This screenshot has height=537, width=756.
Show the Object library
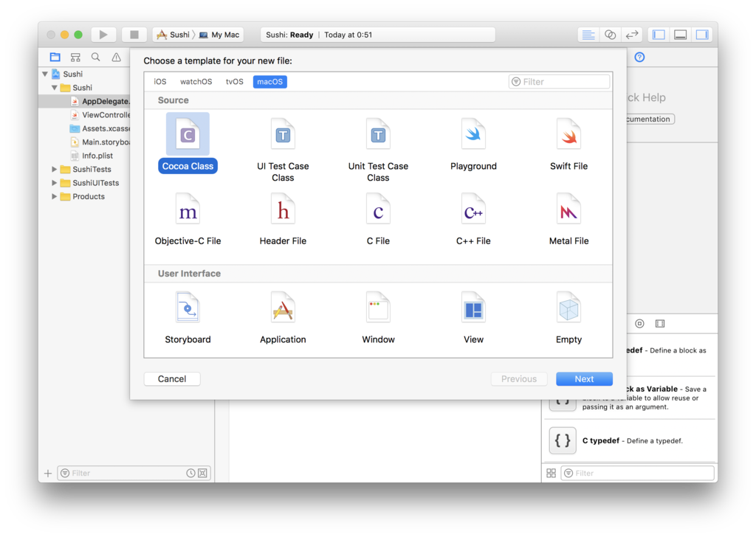639,323
